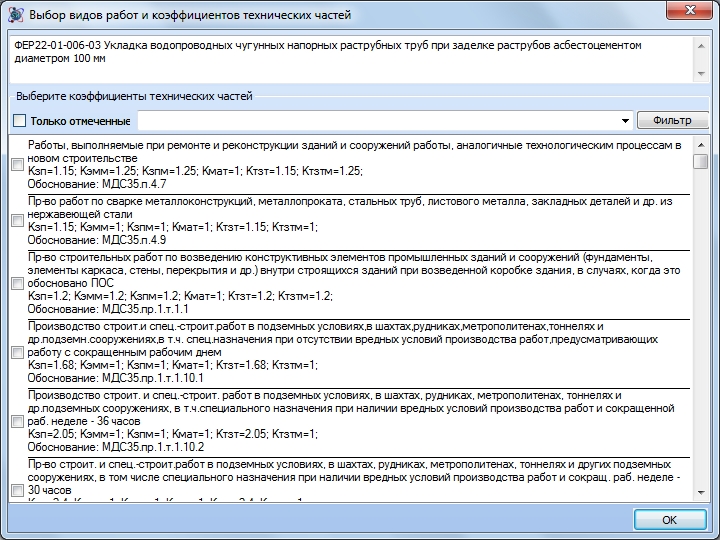Screen dimensions: 720x540
Task: Click the coefficient list's scroll up arrow
Action: [701, 145]
